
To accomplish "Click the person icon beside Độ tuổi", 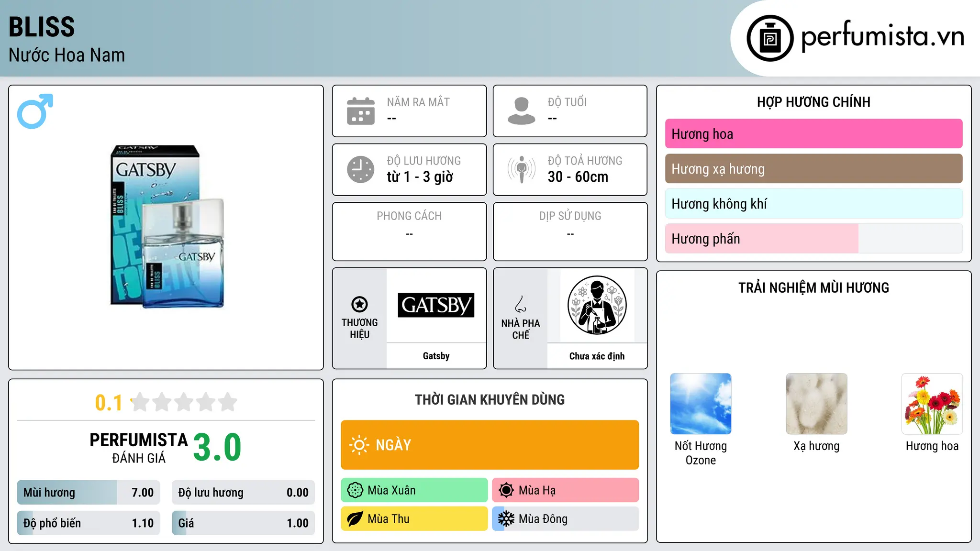I will [x=522, y=111].
